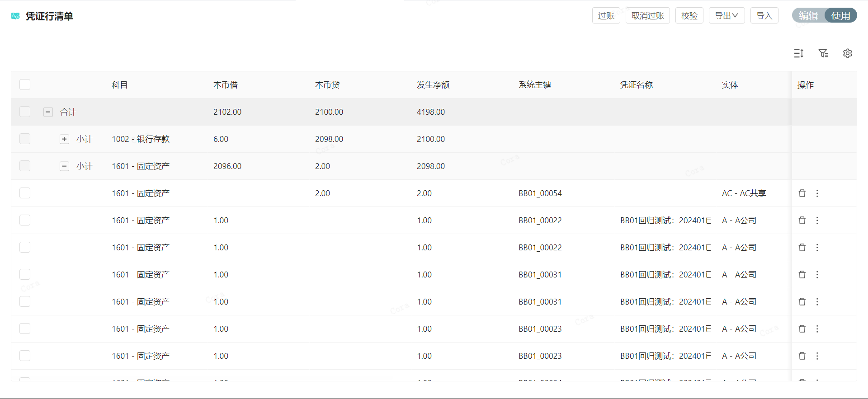868x399 pixels.
Task: Switch to 编辑 edit mode
Action: [808, 16]
